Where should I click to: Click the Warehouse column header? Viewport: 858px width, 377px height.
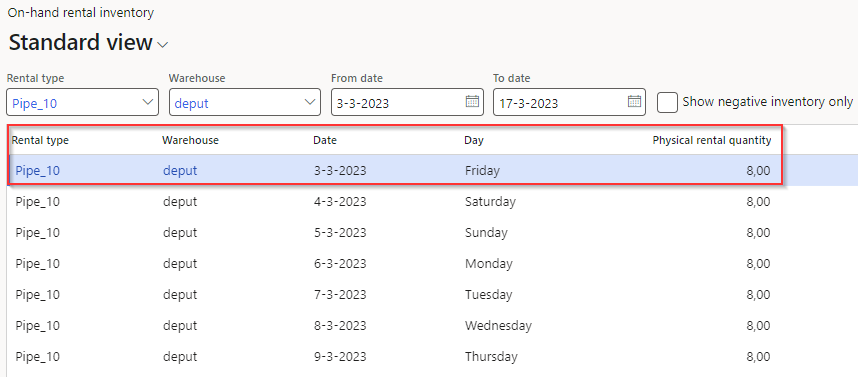click(x=190, y=140)
